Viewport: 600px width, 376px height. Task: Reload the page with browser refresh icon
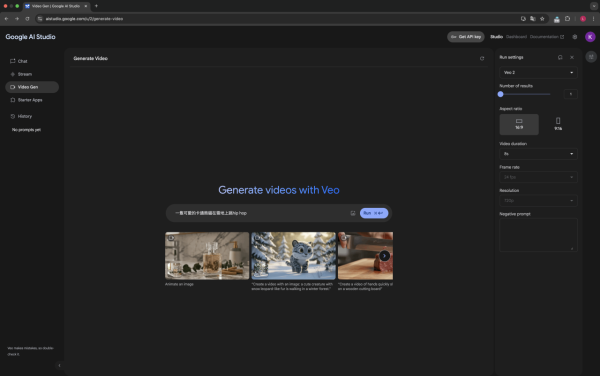pyautogui.click(x=27, y=19)
